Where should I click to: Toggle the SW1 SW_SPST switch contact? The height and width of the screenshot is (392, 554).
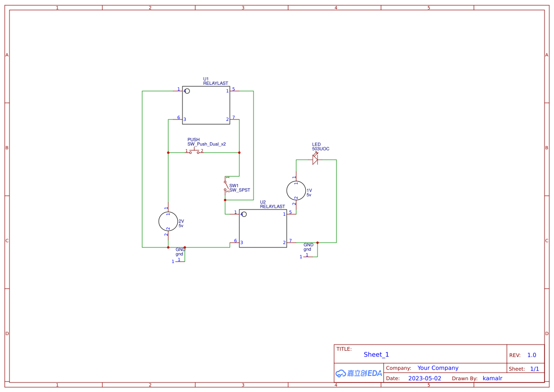tap(226, 186)
